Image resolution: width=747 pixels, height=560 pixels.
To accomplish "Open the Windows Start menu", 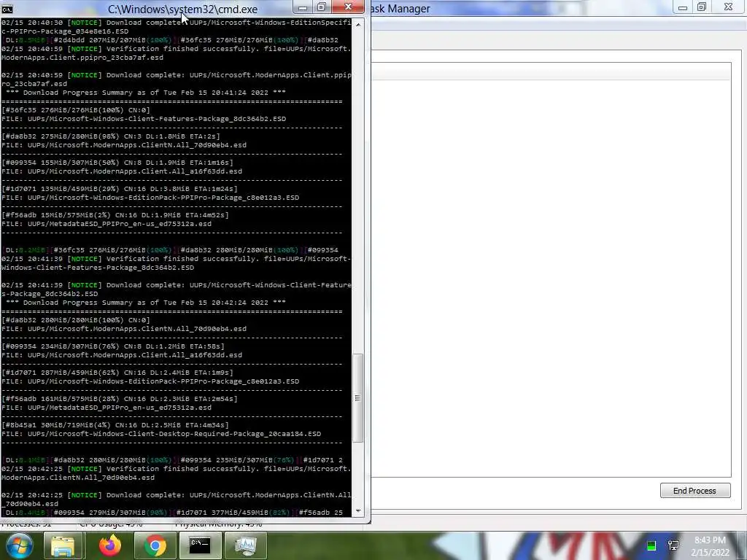I will [20, 545].
